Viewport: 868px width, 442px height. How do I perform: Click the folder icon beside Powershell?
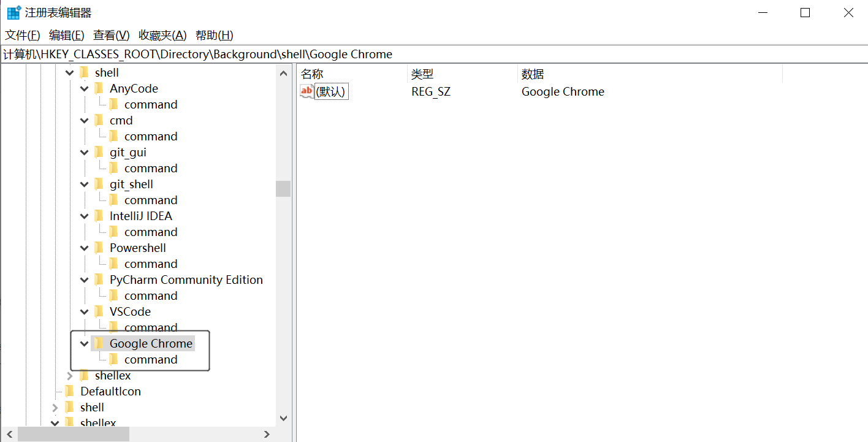click(99, 248)
